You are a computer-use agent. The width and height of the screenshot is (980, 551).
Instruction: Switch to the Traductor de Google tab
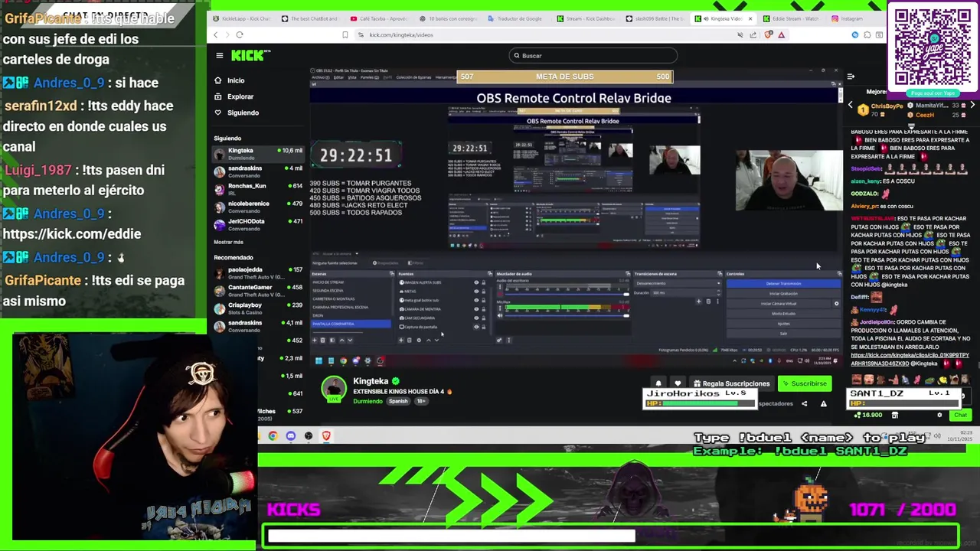click(519, 18)
